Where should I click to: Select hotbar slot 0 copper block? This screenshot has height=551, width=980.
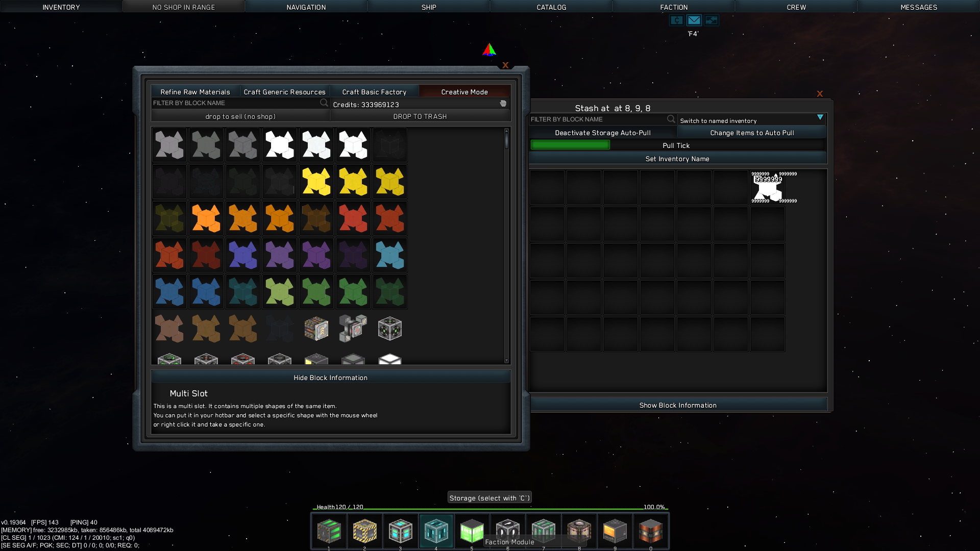[650, 532]
